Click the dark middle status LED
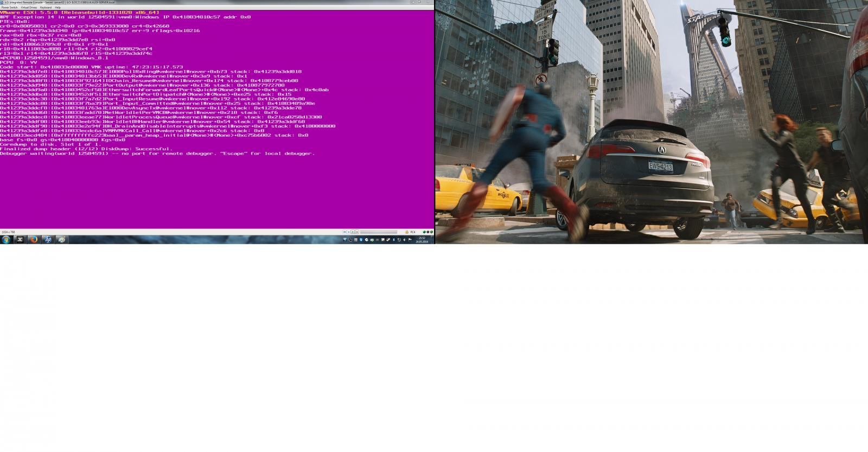This screenshot has width=868, height=452. pos(428,232)
